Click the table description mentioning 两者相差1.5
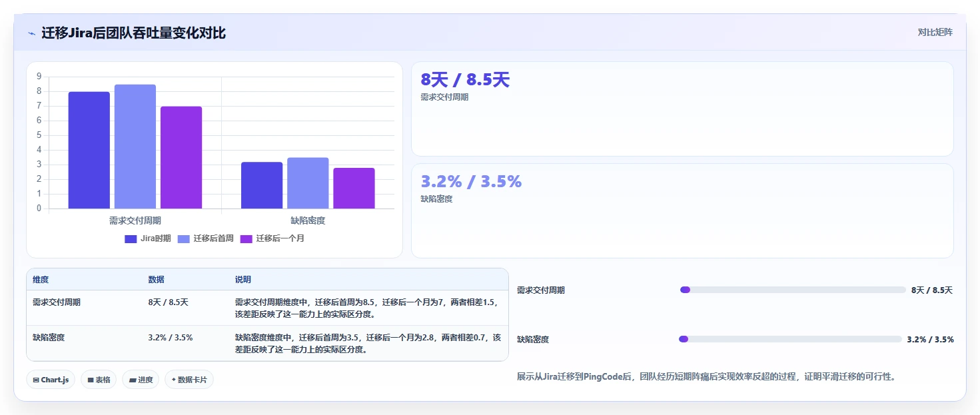 tap(366, 308)
